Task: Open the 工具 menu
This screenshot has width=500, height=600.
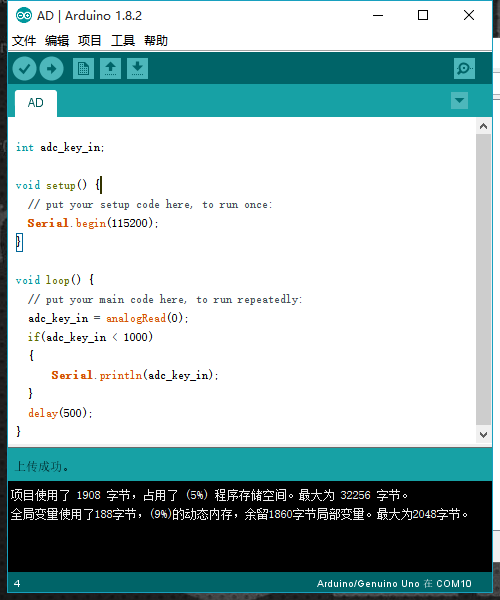Action: click(123, 41)
